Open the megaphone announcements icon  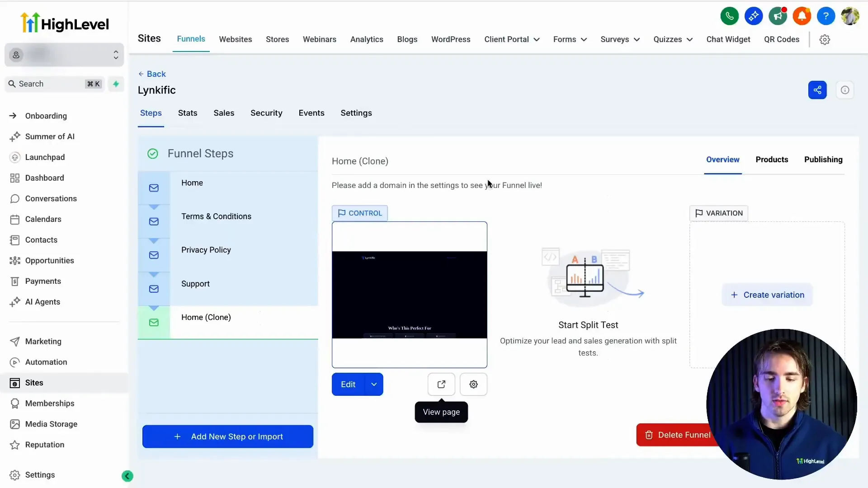coord(778,16)
